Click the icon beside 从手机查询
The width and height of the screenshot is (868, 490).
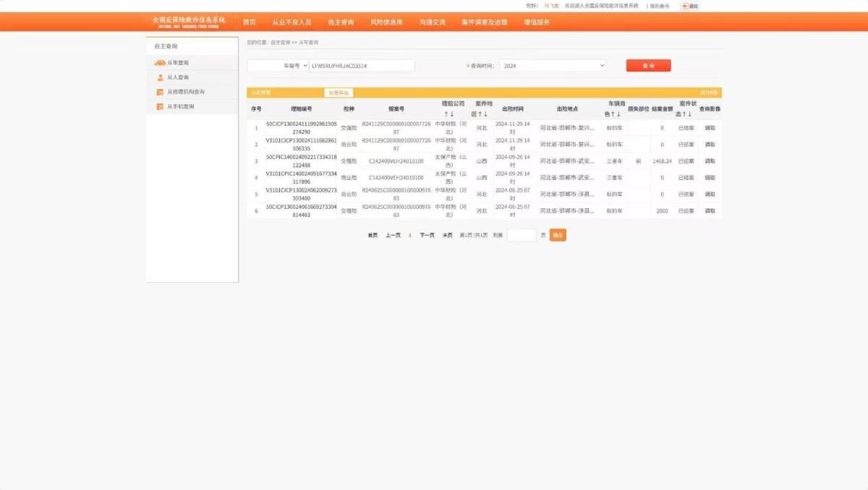(x=160, y=106)
